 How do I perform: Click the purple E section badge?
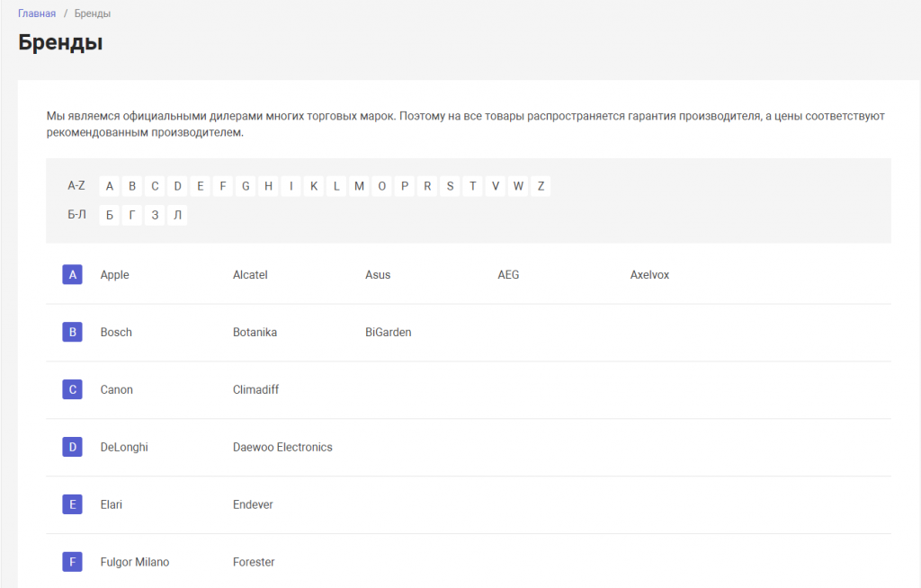72,504
